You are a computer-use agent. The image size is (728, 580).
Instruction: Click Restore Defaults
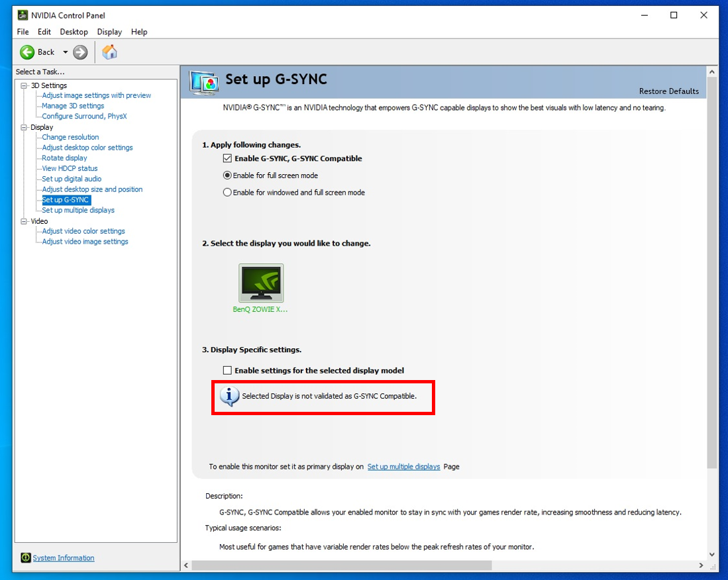tap(668, 91)
